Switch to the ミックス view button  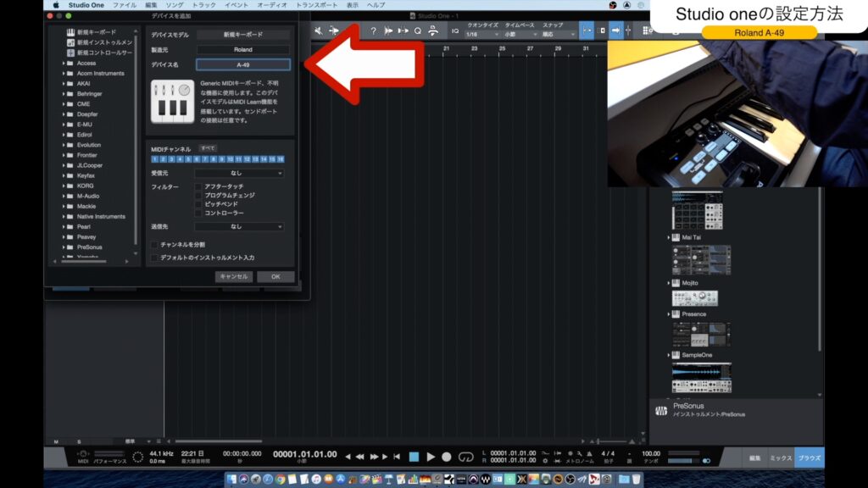pos(781,458)
